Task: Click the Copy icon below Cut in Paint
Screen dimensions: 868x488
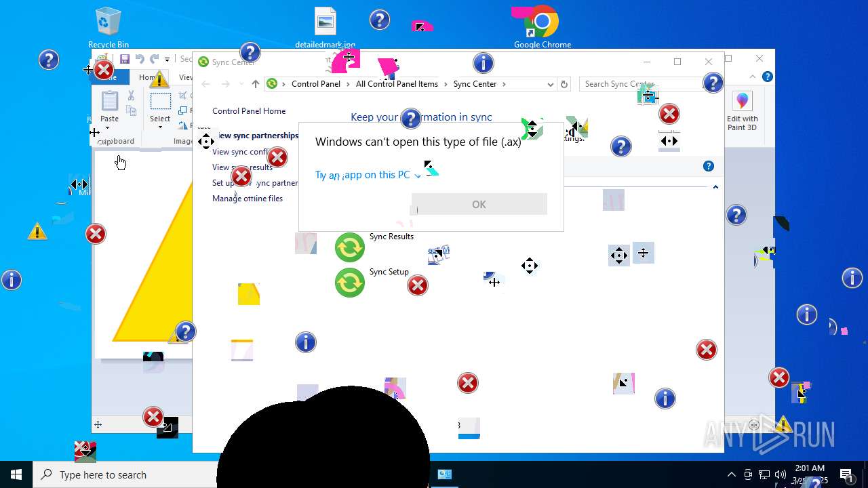Action: (132, 110)
